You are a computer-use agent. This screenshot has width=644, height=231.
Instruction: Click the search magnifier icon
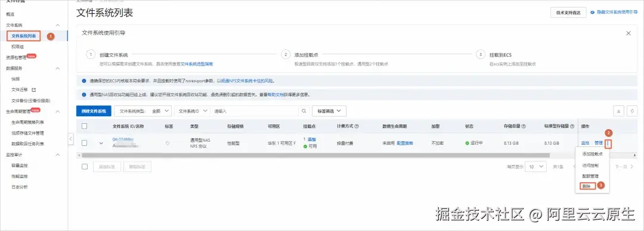tap(304, 111)
